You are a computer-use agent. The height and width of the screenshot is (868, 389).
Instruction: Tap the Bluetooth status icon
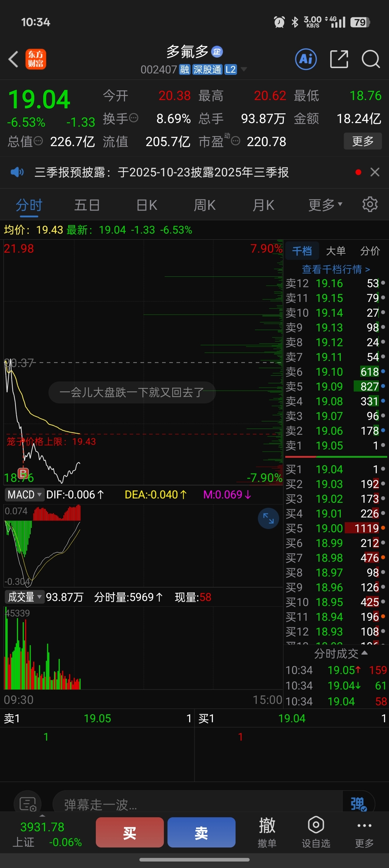(295, 22)
